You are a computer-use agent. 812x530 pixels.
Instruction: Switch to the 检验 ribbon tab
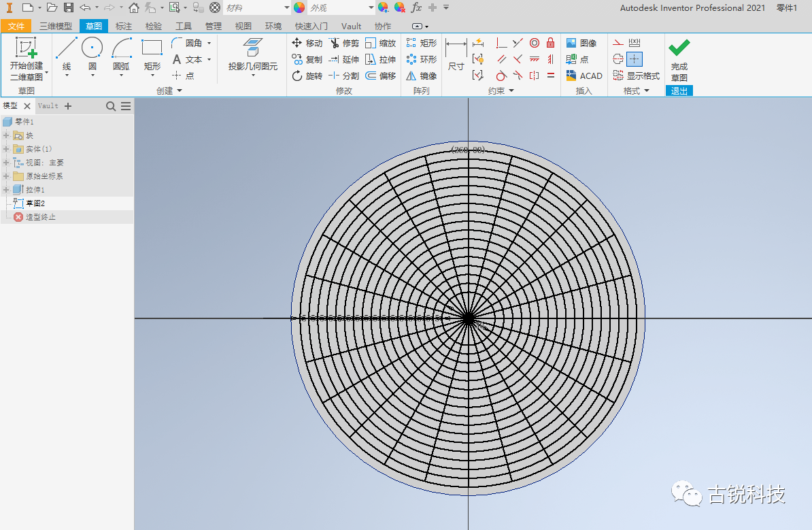pos(153,26)
